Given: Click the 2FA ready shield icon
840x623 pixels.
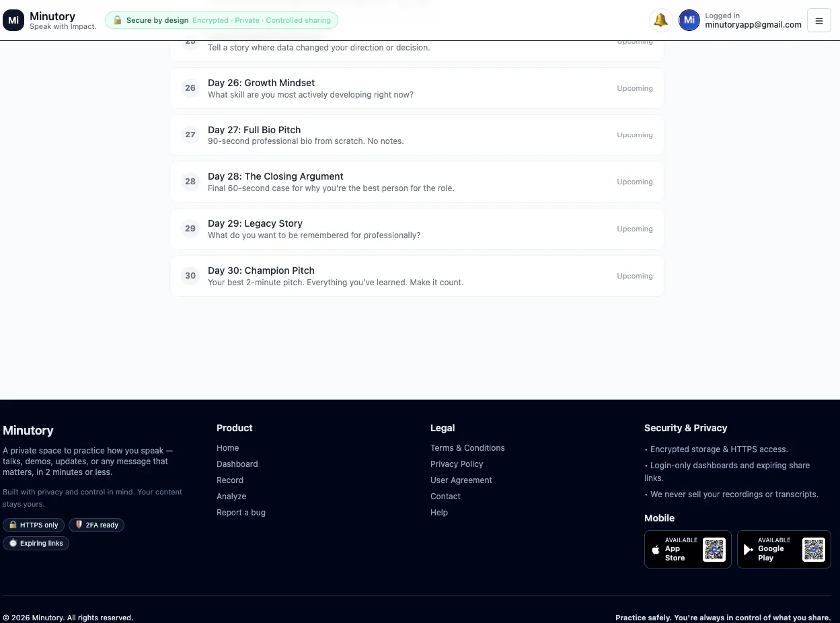Looking at the screenshot, I should tap(79, 525).
